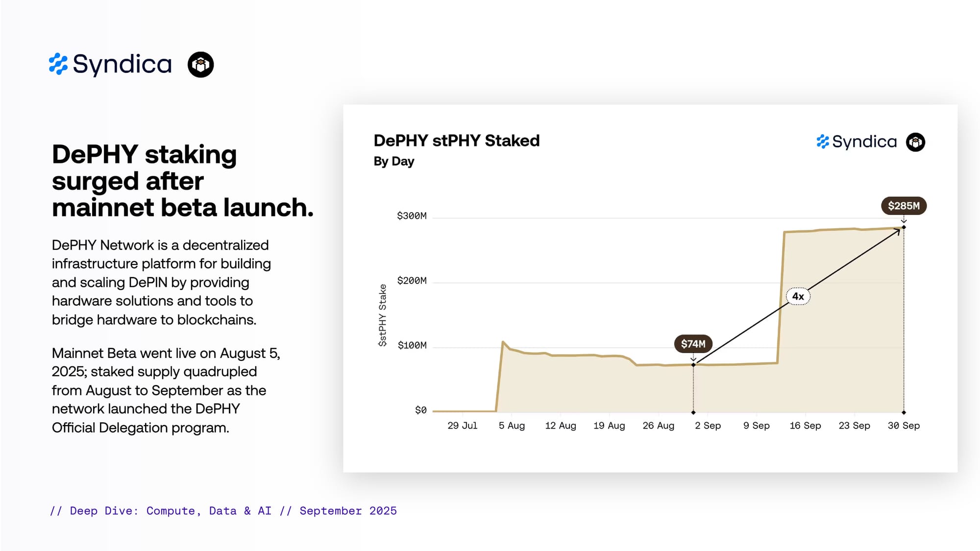This screenshot has width=980, height=551.
Task: Click the Syndica logo inside the chart card
Action: pyautogui.click(x=857, y=142)
